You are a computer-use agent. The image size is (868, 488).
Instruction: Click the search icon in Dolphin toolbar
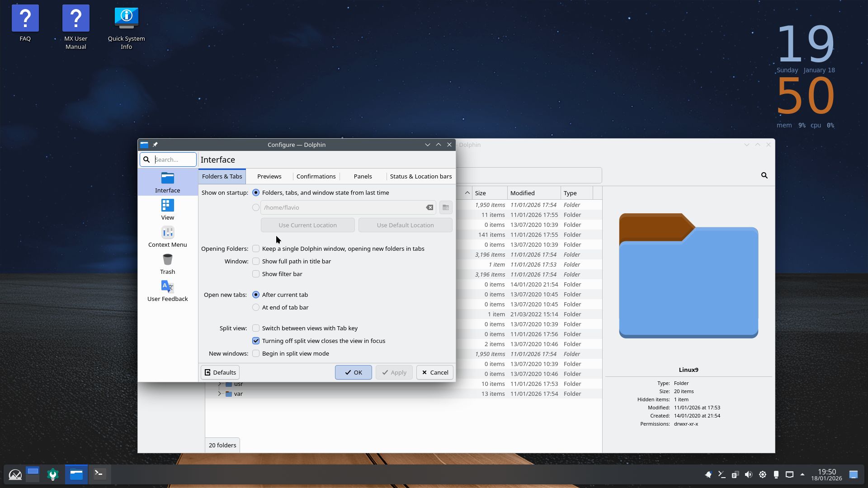pos(764,175)
